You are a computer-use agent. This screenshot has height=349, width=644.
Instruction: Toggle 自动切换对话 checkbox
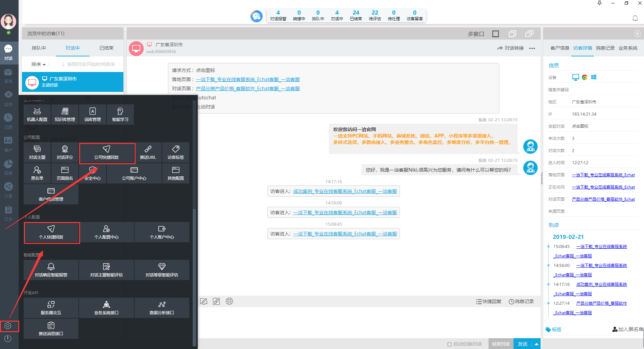pyautogui.click(x=449, y=344)
